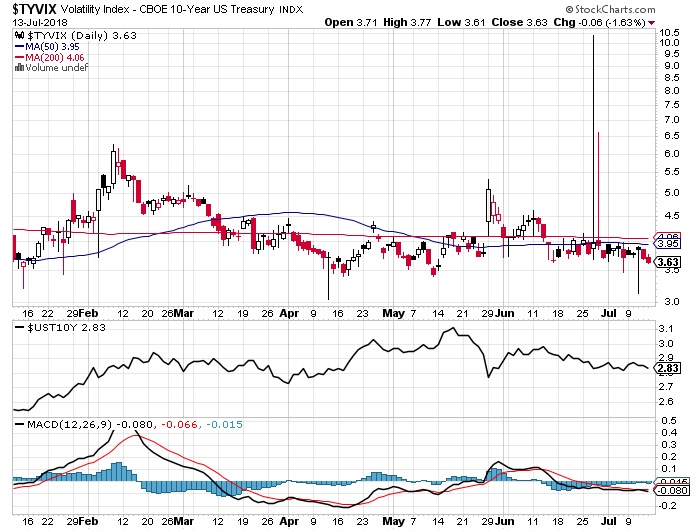Click the candlestick icon beside $TYVIX (Daily)
The height and width of the screenshot is (532, 697).
tap(20, 35)
